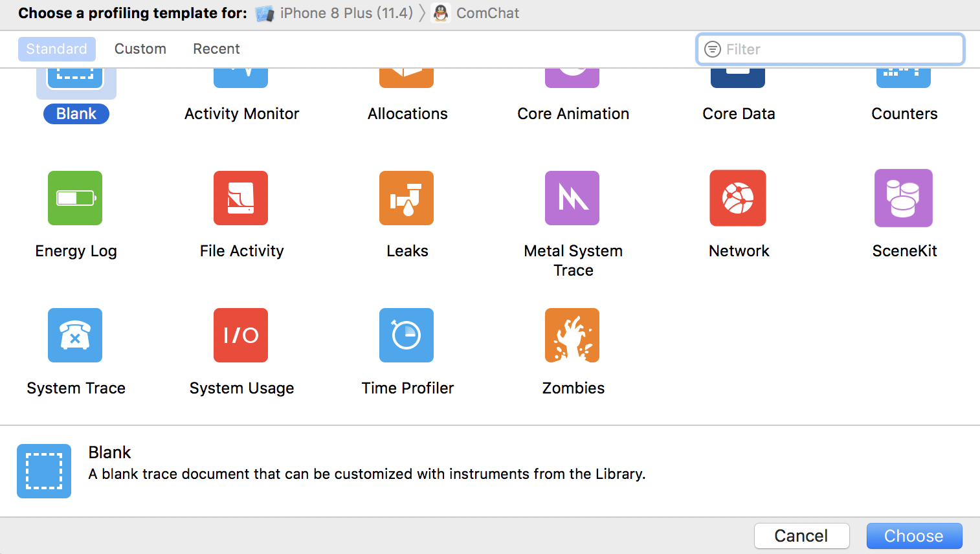
Task: Select the System Usage I/O icon
Action: [241, 335]
